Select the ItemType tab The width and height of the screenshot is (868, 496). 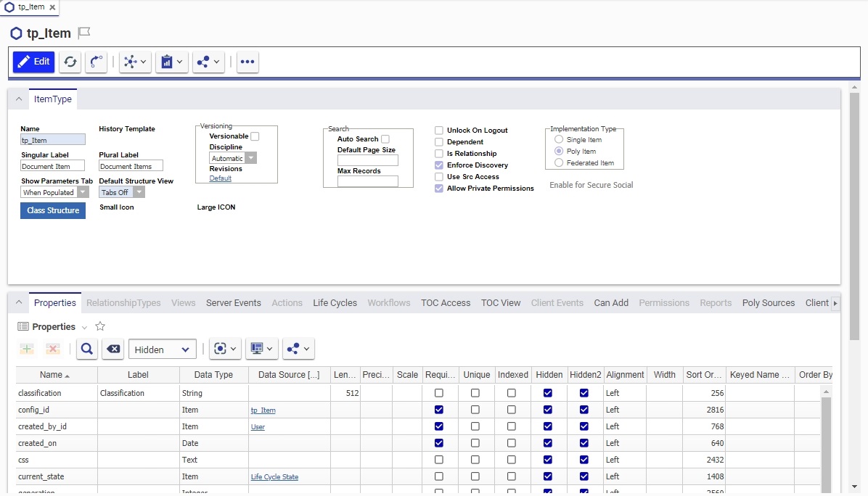coord(52,99)
